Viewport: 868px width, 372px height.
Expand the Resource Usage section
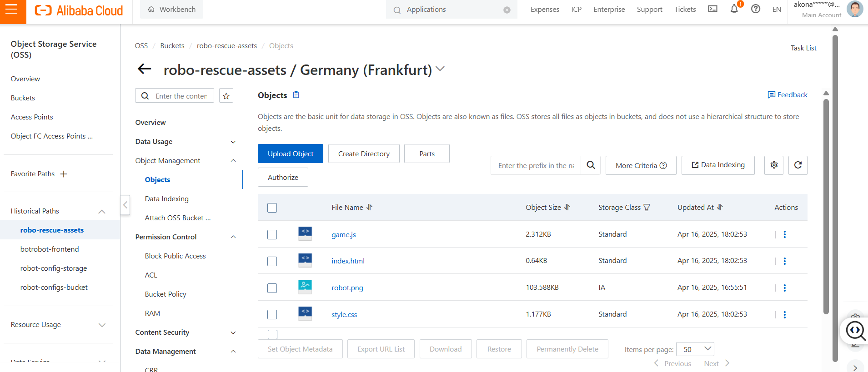pyautogui.click(x=102, y=325)
